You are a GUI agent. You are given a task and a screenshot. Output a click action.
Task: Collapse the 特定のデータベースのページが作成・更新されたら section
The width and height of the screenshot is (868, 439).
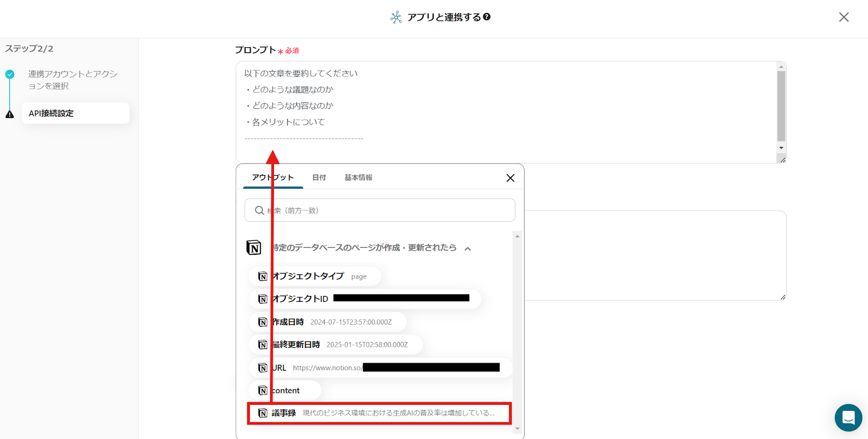click(x=468, y=249)
